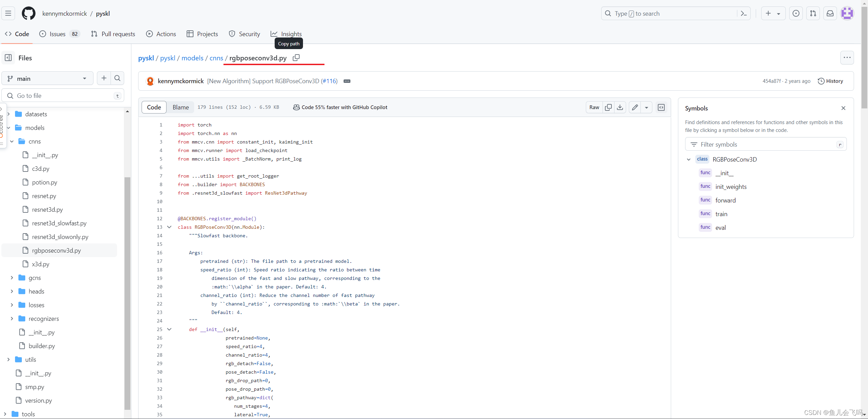Collapse the Files side panel
Viewport: 868px width, 419px height.
[8, 58]
